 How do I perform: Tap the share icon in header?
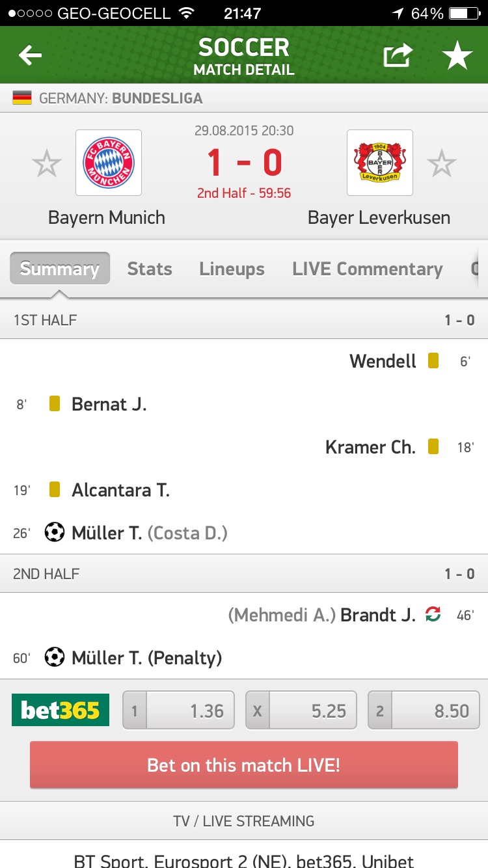pos(398,56)
